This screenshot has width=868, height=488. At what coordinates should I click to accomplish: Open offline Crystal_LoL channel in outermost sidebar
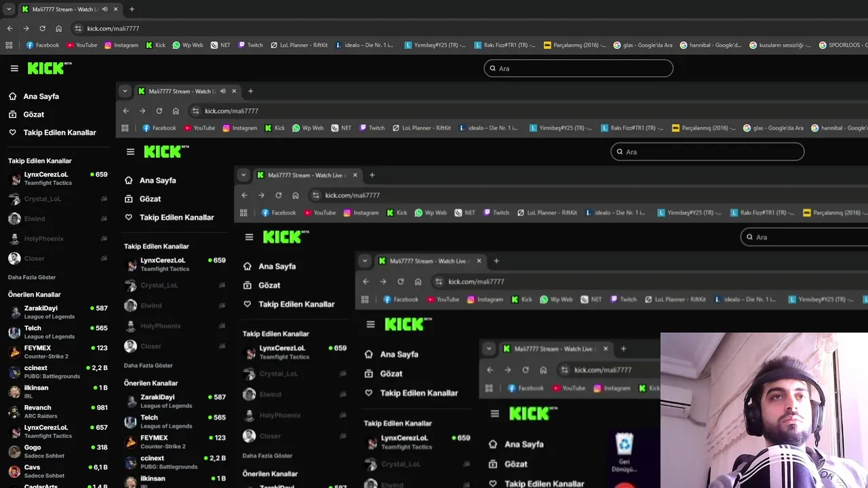[58, 199]
